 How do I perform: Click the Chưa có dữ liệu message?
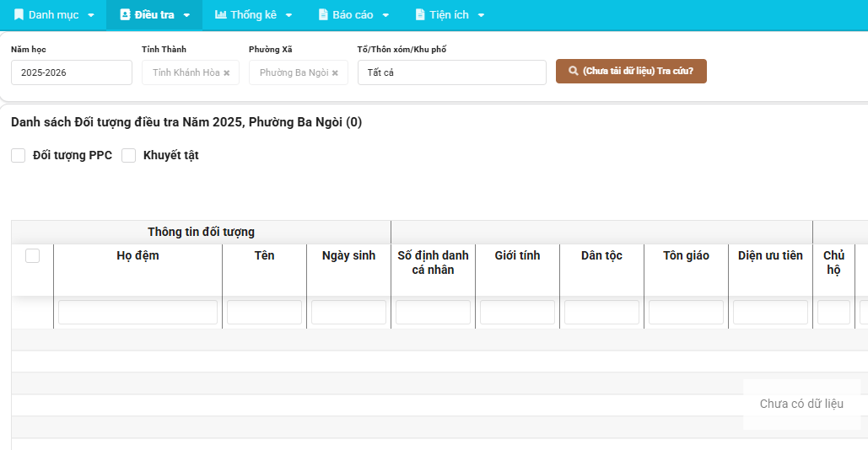click(801, 404)
